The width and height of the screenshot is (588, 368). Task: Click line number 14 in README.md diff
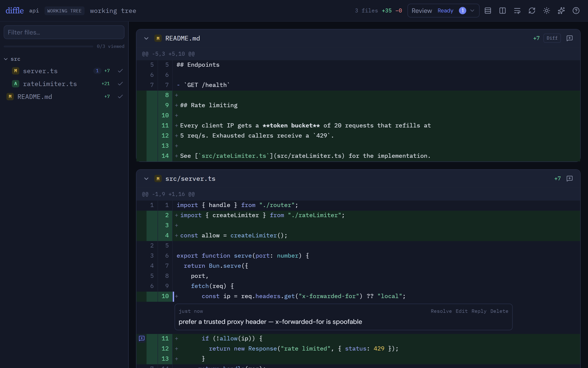coord(165,156)
